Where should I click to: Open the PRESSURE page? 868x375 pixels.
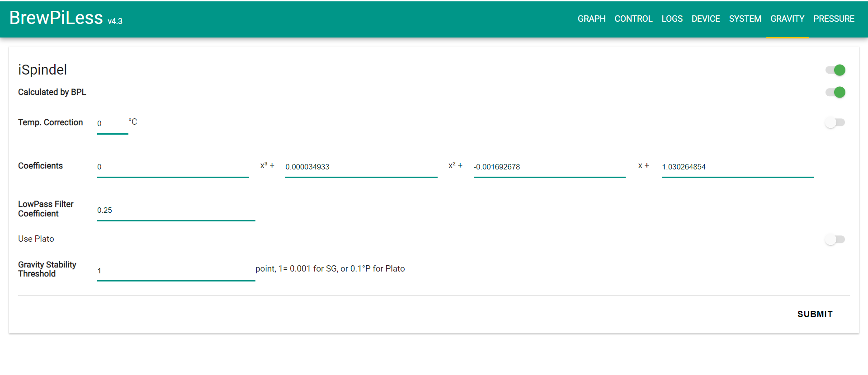[834, 19]
